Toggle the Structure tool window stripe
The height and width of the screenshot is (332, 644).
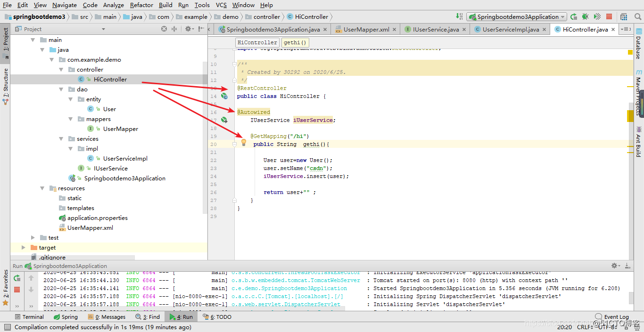5,86
